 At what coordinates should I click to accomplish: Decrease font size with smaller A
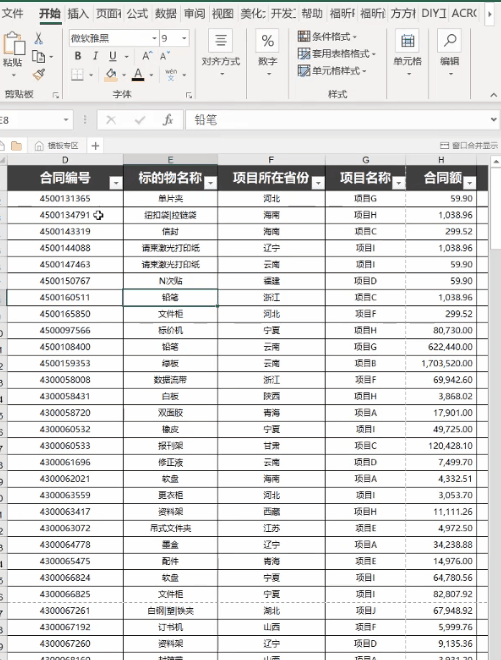click(164, 56)
